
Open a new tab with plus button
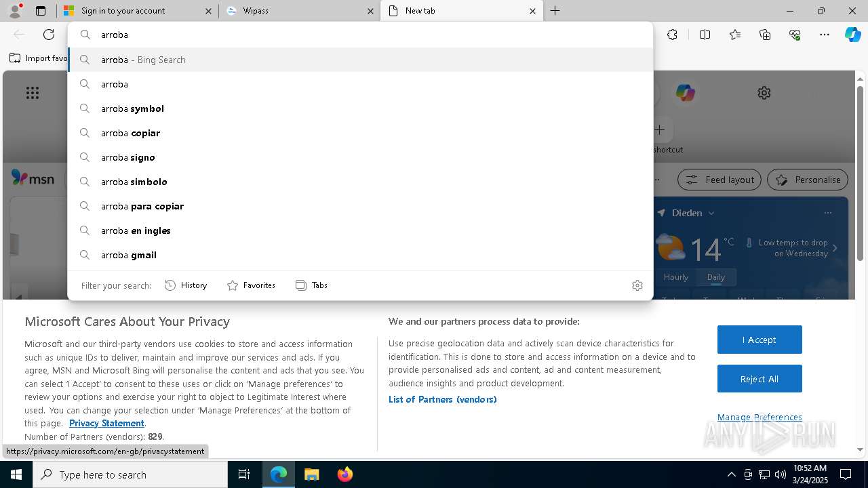(x=555, y=11)
